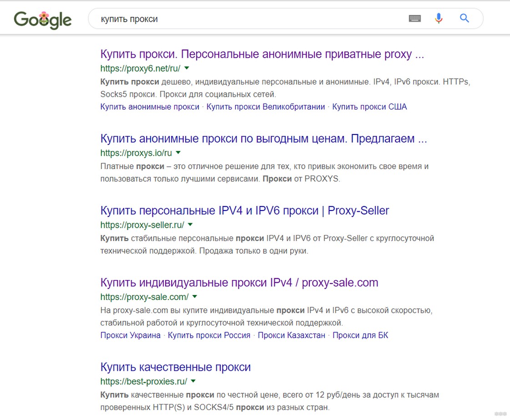This screenshot has height=420, width=510.
Task: Expand dropdown arrow next to proxy6.net URL
Action: tap(187, 68)
